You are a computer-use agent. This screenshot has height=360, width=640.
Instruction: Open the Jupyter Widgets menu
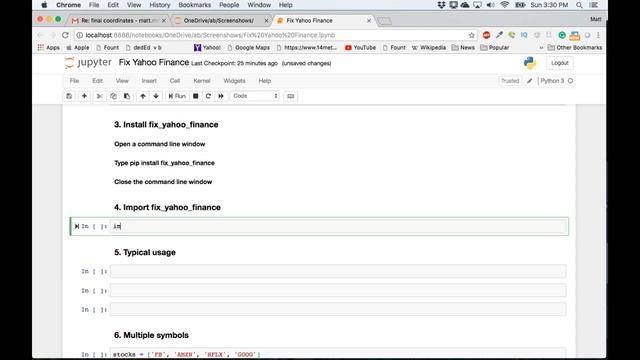[234, 81]
